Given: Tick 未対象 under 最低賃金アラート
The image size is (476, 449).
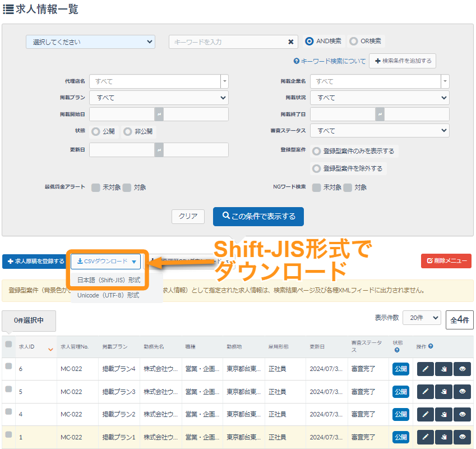Looking at the screenshot, I should (96, 187).
